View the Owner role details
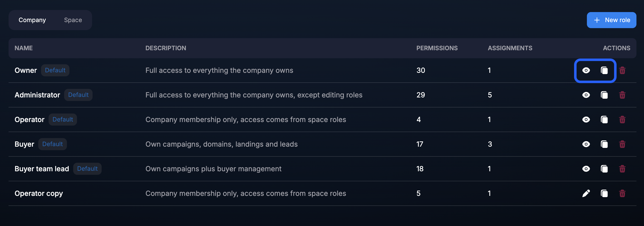Image resolution: width=644 pixels, height=226 pixels. (586, 70)
